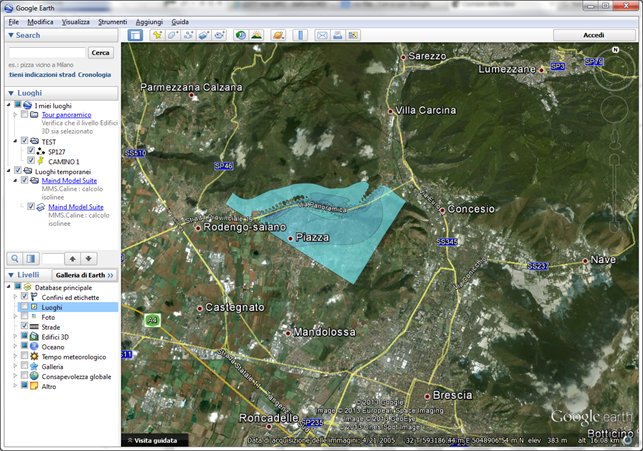643x451 pixels.
Task: Email the current view envelope icon
Action: (x=322, y=35)
